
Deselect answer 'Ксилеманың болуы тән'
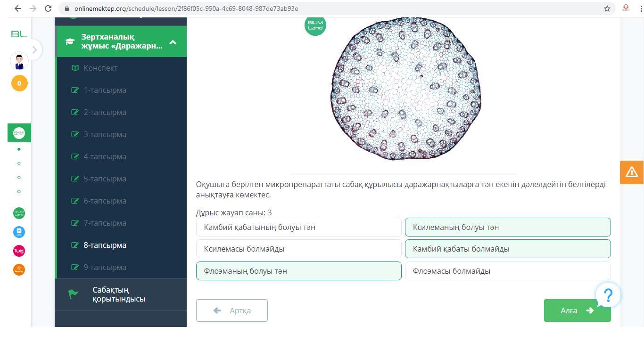coord(507,227)
